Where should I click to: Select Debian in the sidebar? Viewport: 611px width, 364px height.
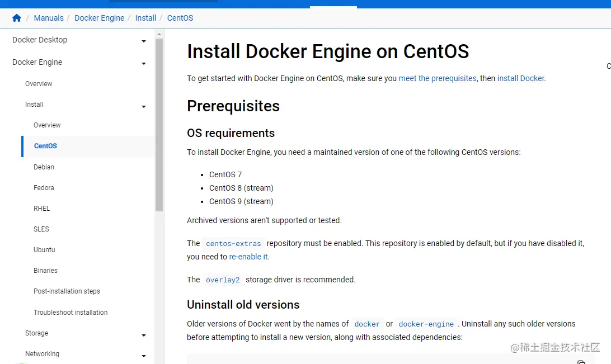coord(44,167)
